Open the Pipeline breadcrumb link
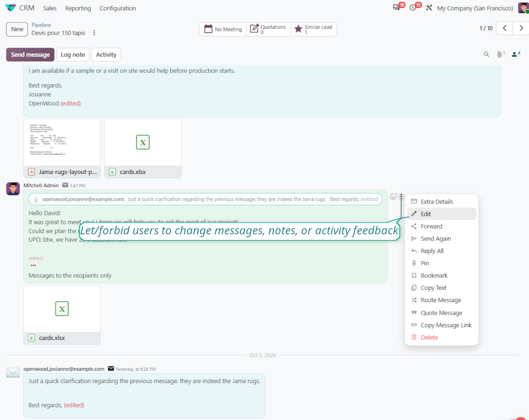This screenshot has width=529, height=420. (x=41, y=25)
